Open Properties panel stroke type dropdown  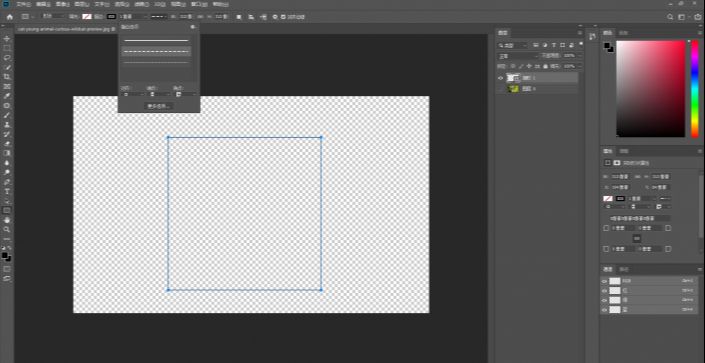coord(665,198)
